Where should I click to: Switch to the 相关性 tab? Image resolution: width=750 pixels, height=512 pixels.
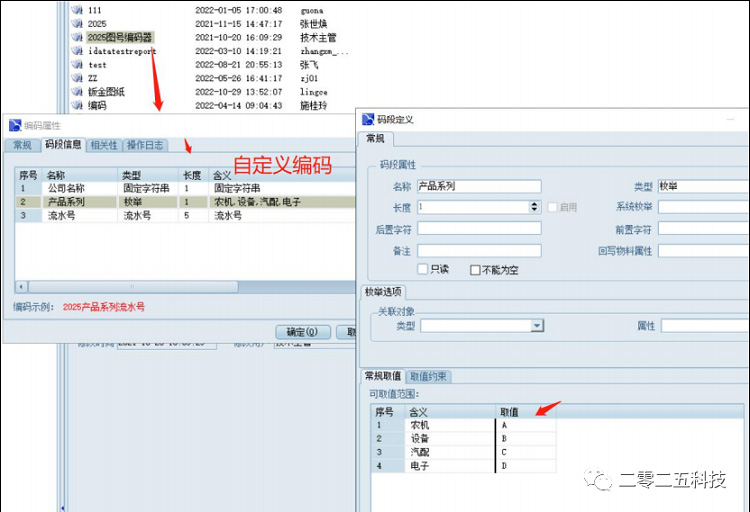(x=104, y=146)
